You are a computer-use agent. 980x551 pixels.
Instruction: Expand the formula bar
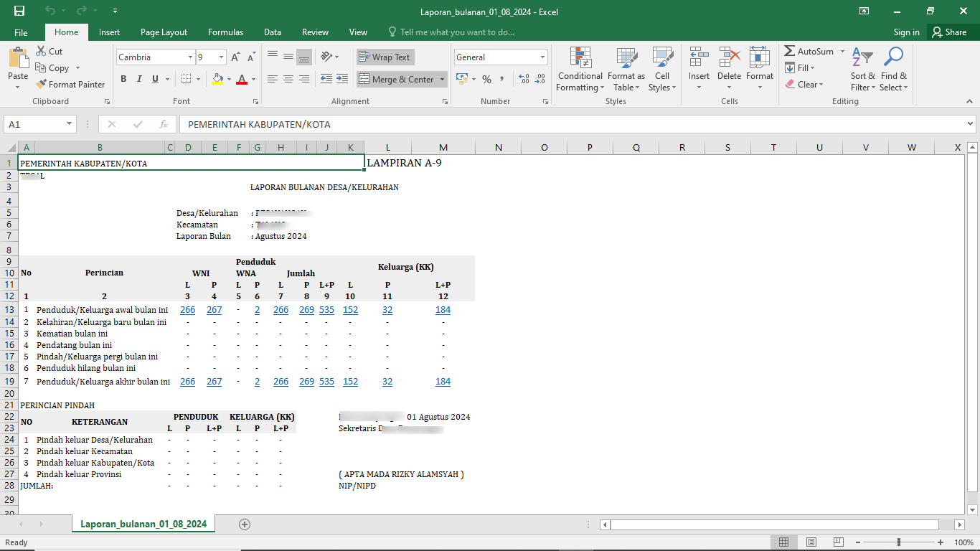tap(970, 124)
